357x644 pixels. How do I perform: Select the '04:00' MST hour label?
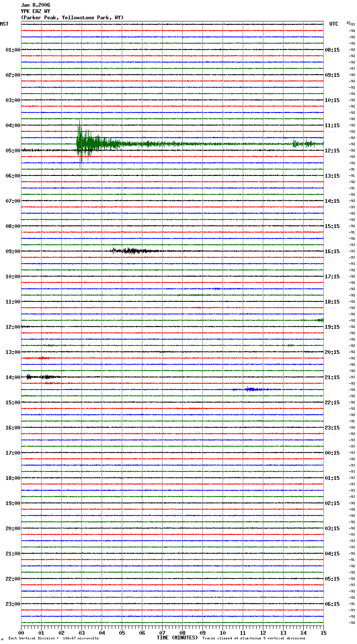pos(13,126)
